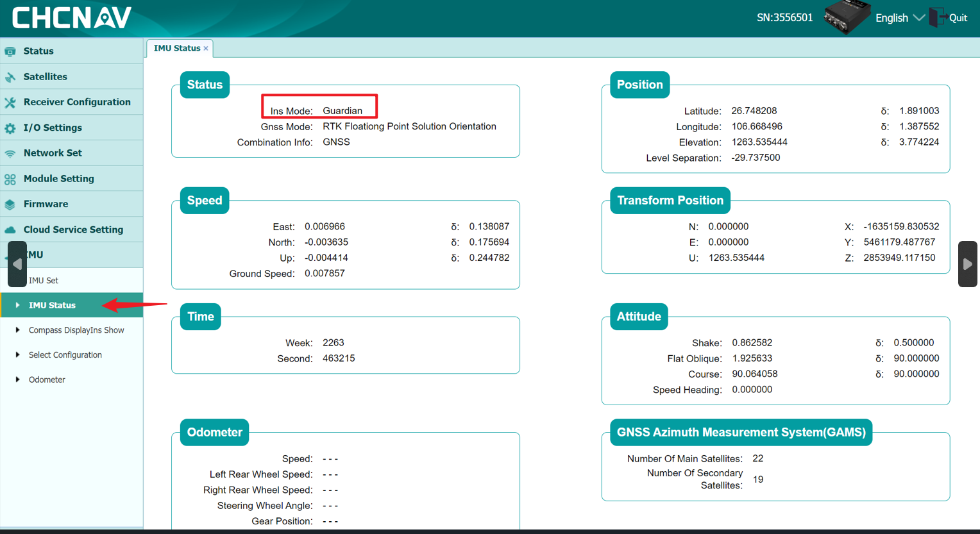This screenshot has width=980, height=534.
Task: Click Second value 463215
Action: (x=339, y=358)
